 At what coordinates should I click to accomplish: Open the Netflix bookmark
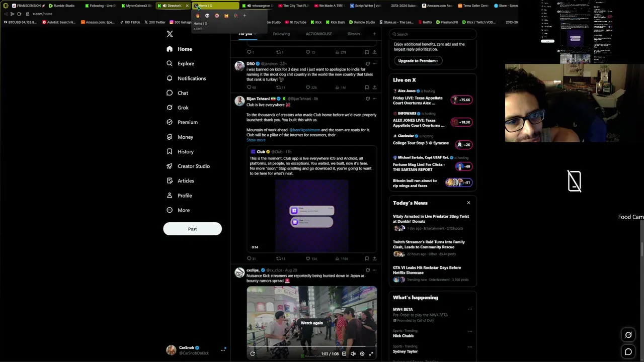coord(425,22)
